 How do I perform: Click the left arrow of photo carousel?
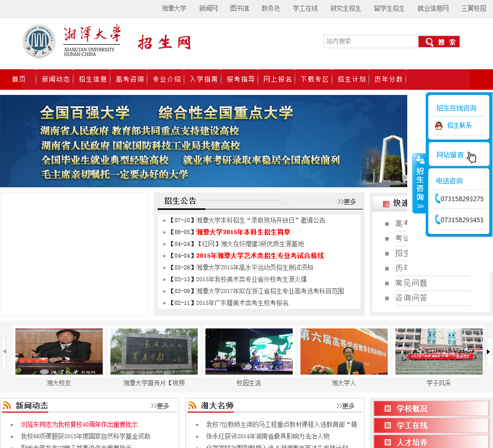pyautogui.click(x=5, y=351)
